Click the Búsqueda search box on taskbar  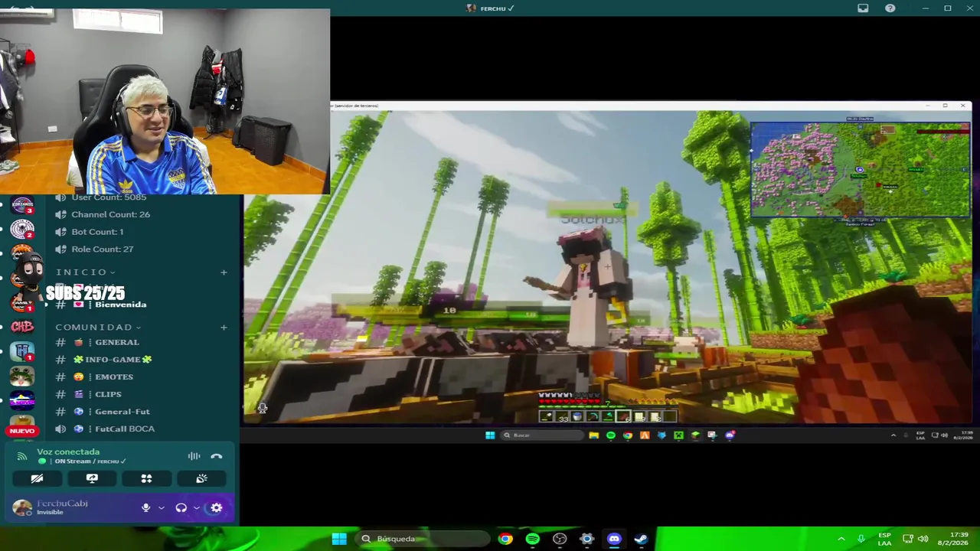coord(423,539)
